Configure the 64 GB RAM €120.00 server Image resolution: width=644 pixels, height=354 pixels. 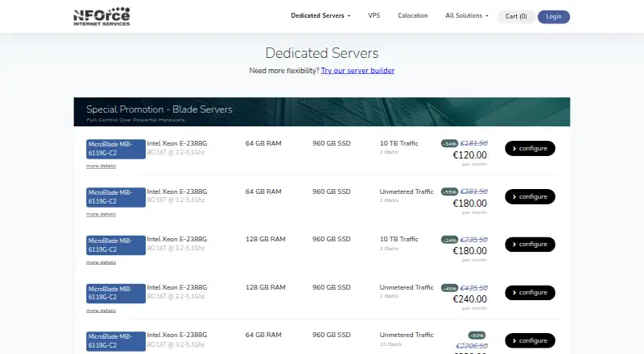coord(530,148)
